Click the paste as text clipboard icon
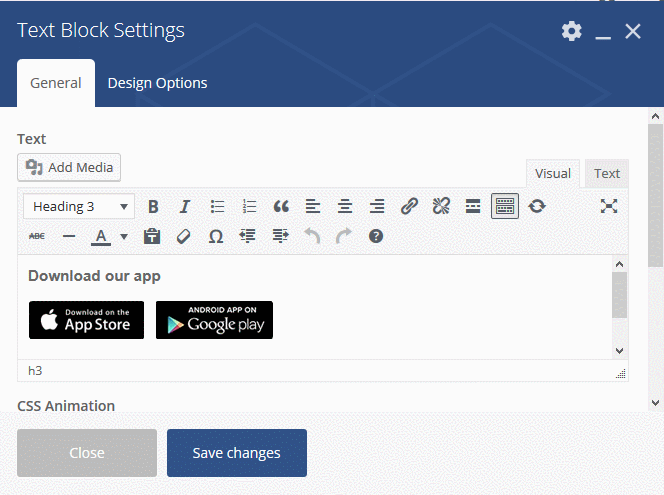664x495 pixels. (152, 237)
